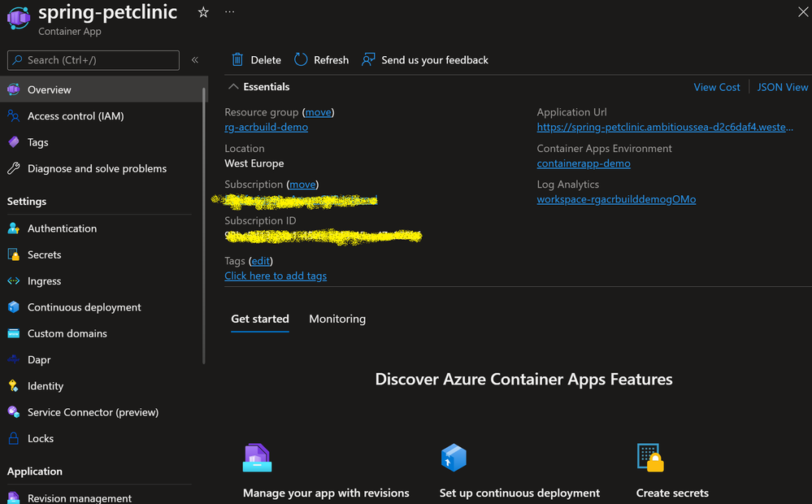
Task: Click the Custom domains icon
Action: point(14,333)
